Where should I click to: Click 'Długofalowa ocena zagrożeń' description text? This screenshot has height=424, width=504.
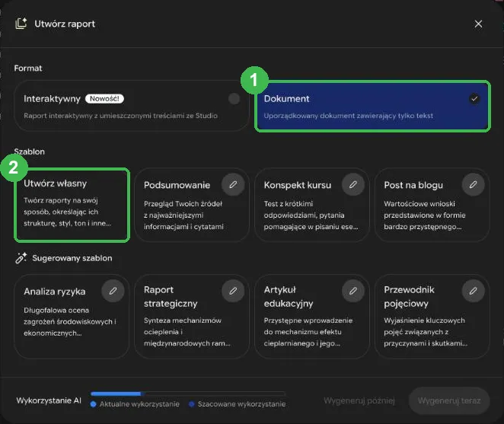point(70,321)
